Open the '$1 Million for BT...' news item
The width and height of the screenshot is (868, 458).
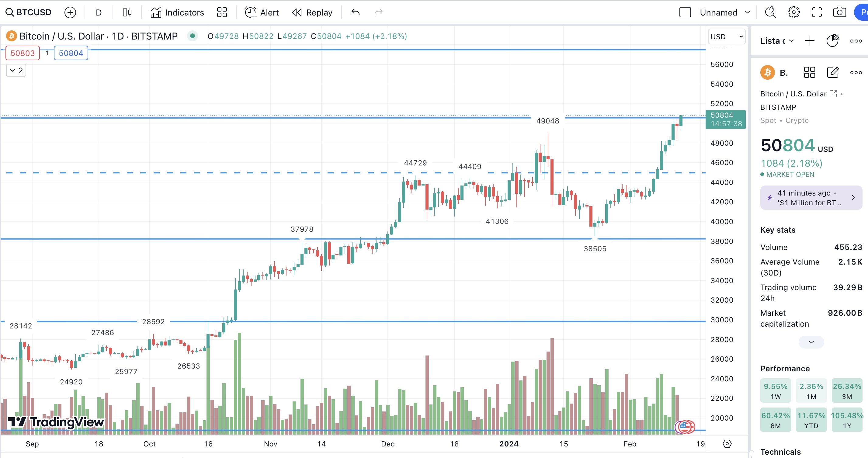[811, 197]
